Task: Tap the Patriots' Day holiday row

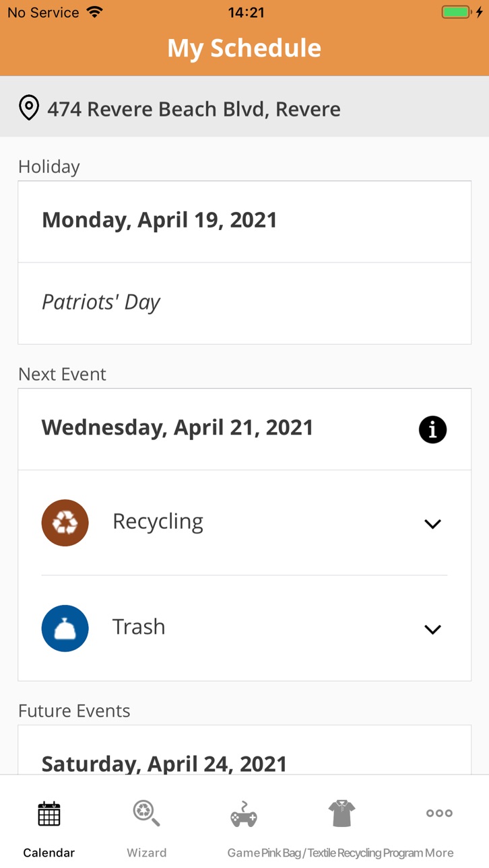Action: (x=244, y=303)
